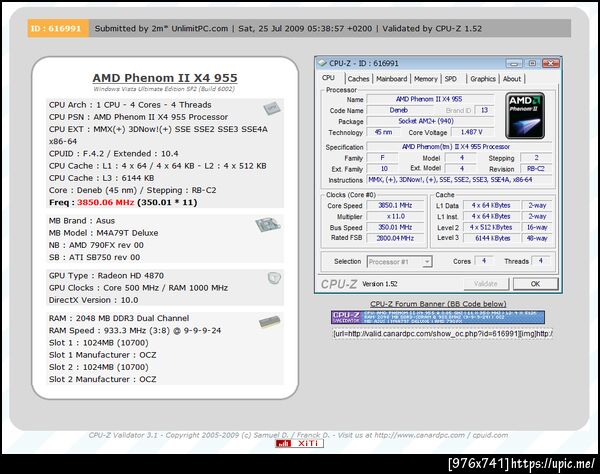Click the Level 3 cache value '6144 KBytes'

point(492,238)
